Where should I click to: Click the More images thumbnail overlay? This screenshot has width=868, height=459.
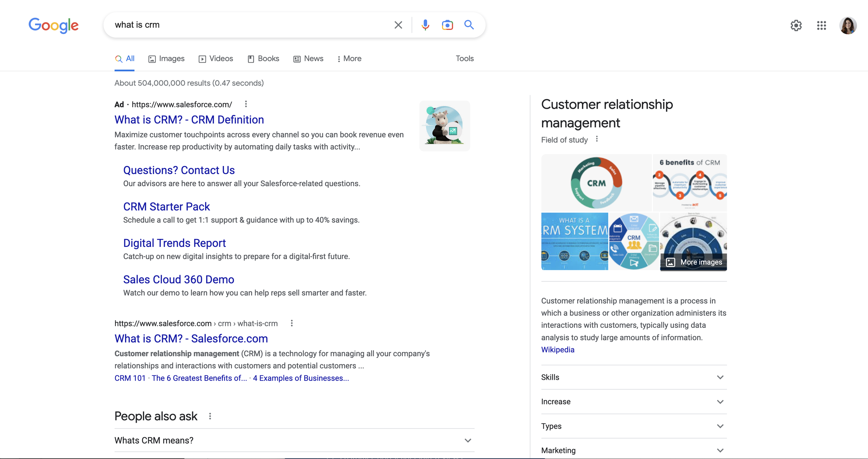point(694,262)
